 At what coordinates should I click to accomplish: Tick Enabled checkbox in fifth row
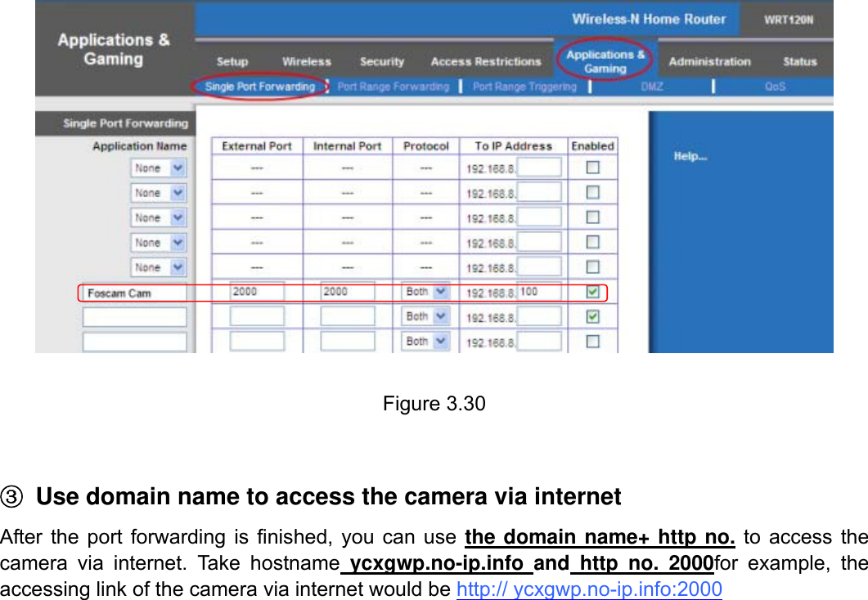[592, 266]
